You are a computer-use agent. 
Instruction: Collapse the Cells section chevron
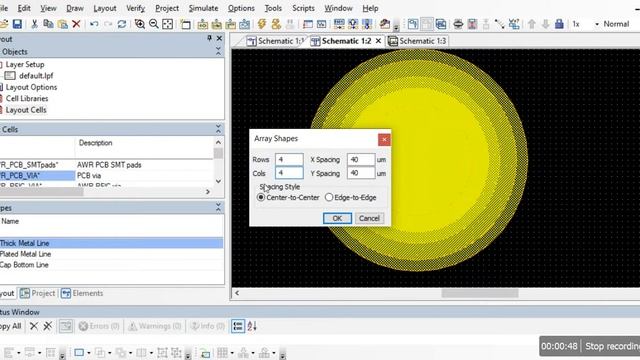point(218,129)
